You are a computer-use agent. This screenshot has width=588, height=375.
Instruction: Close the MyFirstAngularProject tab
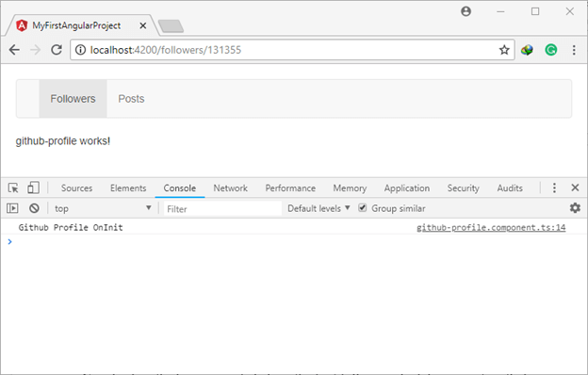click(142, 25)
